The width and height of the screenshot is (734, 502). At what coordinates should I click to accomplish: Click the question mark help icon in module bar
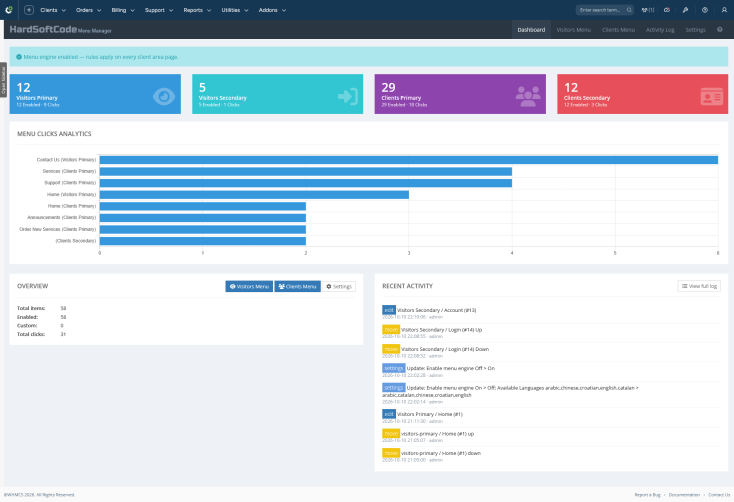[x=719, y=30]
